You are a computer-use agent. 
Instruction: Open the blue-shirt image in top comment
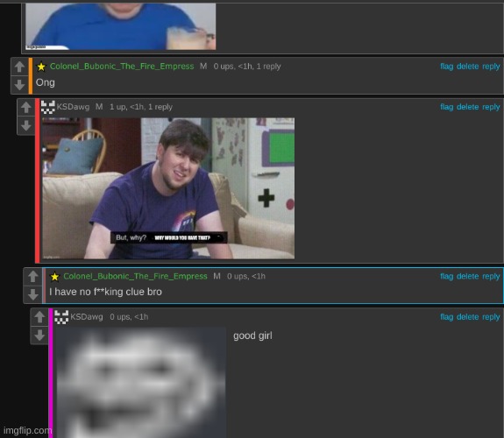tap(121, 26)
